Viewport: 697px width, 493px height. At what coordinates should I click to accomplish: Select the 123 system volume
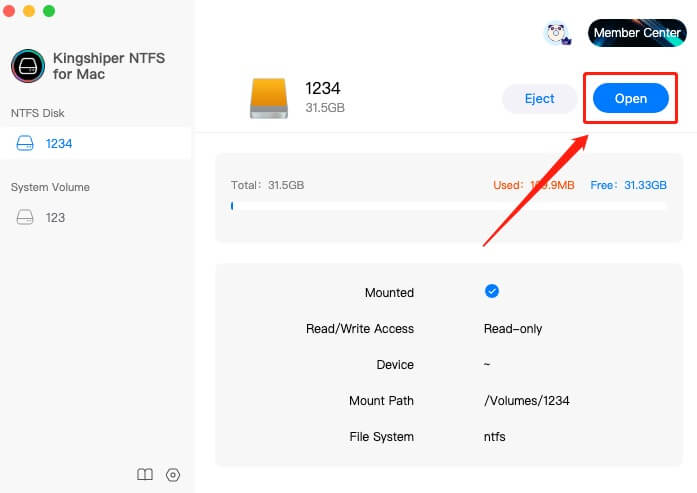[x=96, y=217]
